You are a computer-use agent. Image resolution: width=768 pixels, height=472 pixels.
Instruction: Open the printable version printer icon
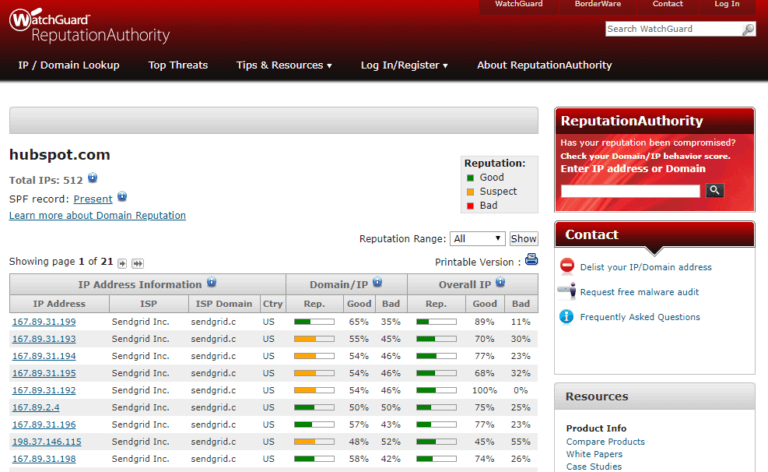pos(531,260)
